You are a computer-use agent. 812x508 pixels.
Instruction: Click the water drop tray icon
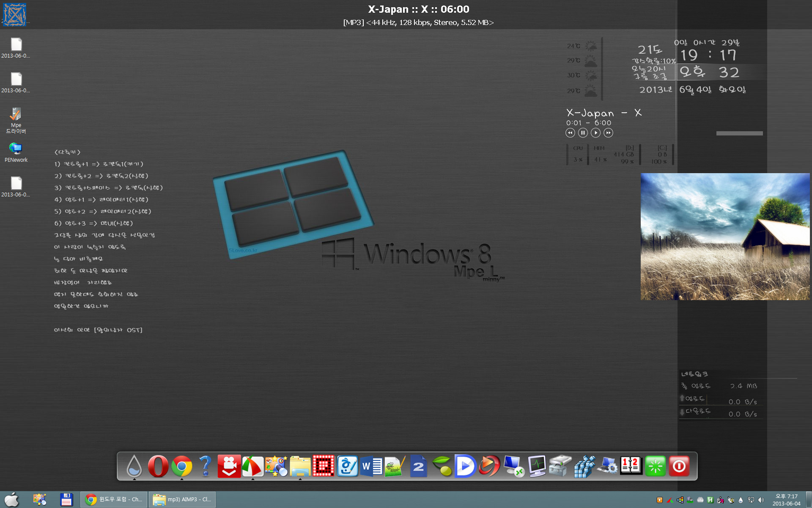[x=741, y=500]
